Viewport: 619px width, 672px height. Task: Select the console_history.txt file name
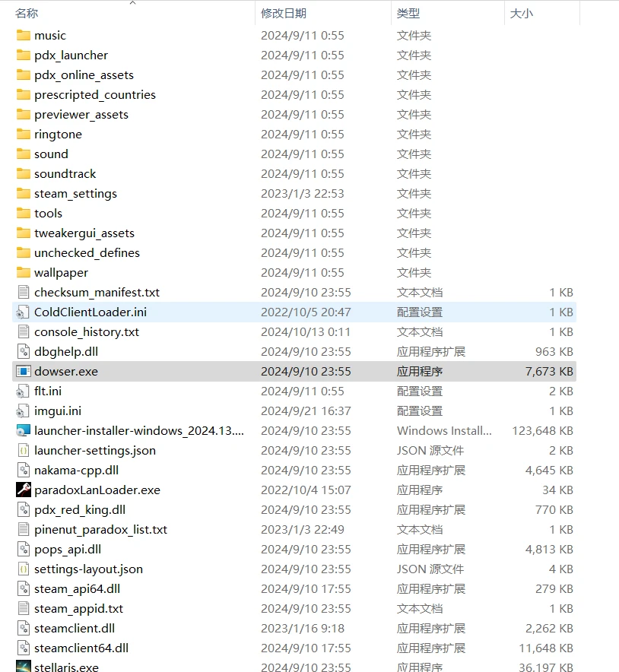pyautogui.click(x=87, y=331)
